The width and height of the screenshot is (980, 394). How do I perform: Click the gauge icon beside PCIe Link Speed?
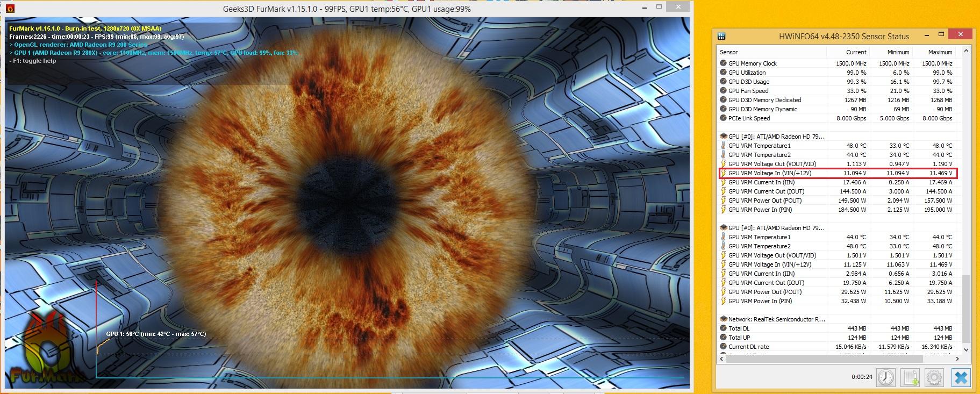tap(723, 118)
